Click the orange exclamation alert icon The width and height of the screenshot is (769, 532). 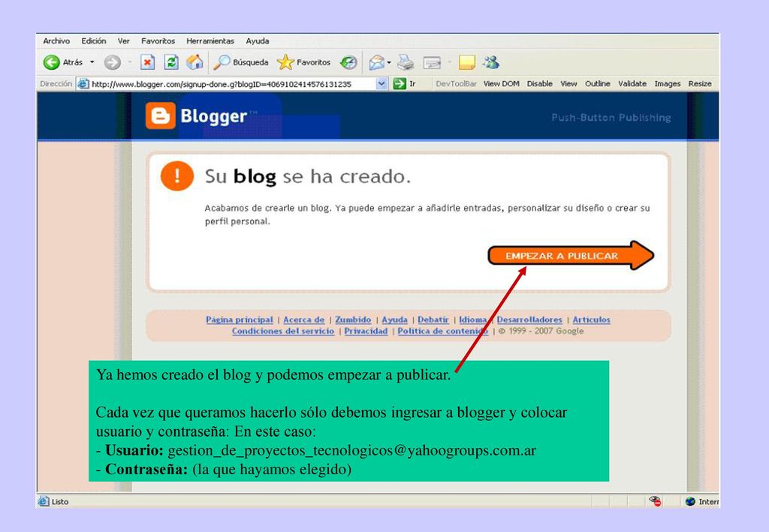click(x=177, y=176)
